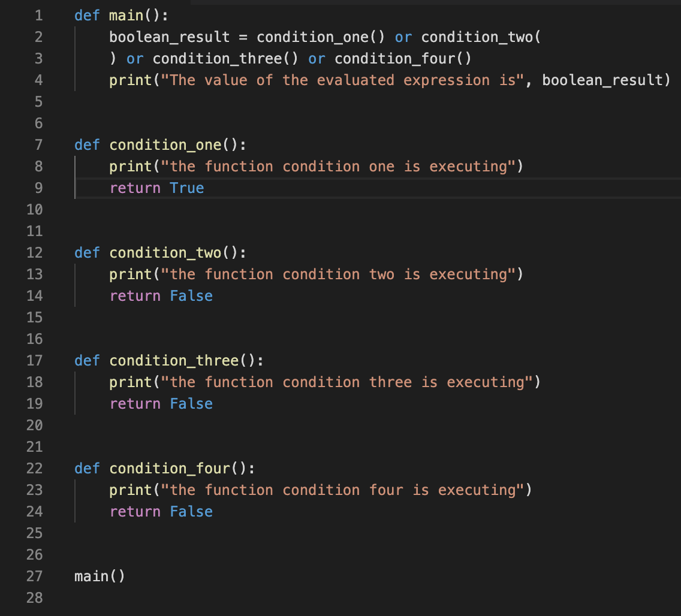Click the condition_four() call in main
Image resolution: width=681 pixels, height=616 pixels.
pyautogui.click(x=403, y=59)
